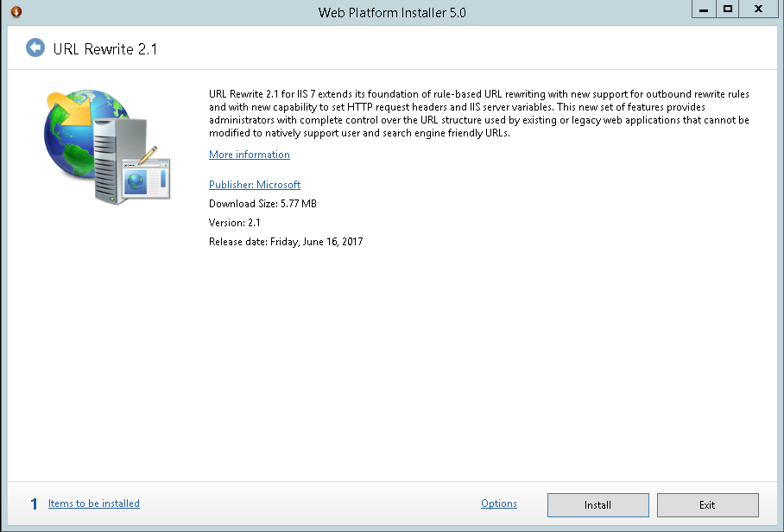This screenshot has width=784, height=532.
Task: Click the Download Size: 5.77 MB text
Action: 262,204
